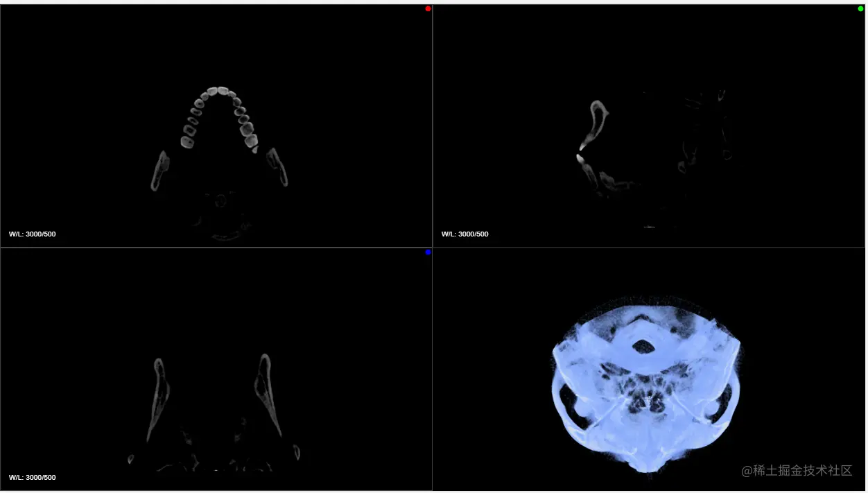This screenshot has width=868, height=493.
Task: Click the green orientation marker dot
Action: (x=860, y=9)
